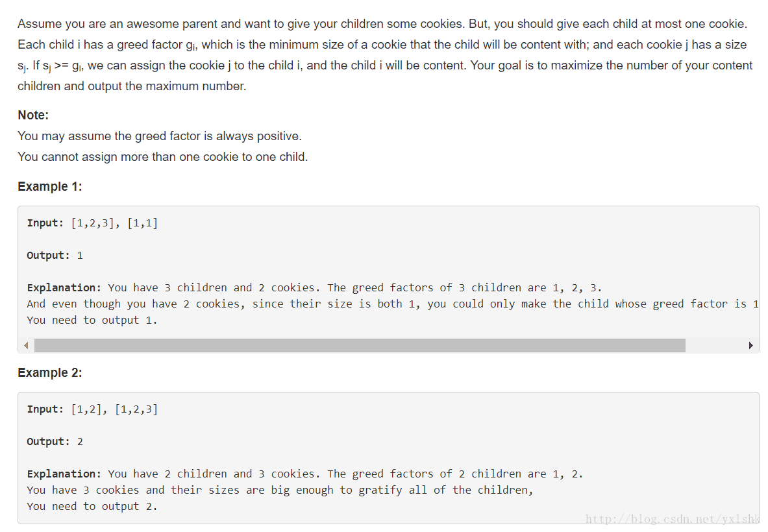Click the 'Output: 2' line
Image resolution: width=768 pixels, height=532 pixels.
click(x=55, y=441)
